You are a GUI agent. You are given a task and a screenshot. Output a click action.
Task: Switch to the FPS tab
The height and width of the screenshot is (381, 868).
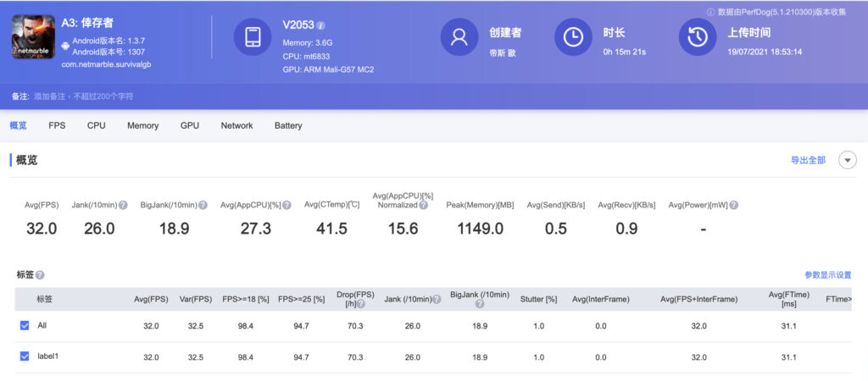click(x=57, y=125)
